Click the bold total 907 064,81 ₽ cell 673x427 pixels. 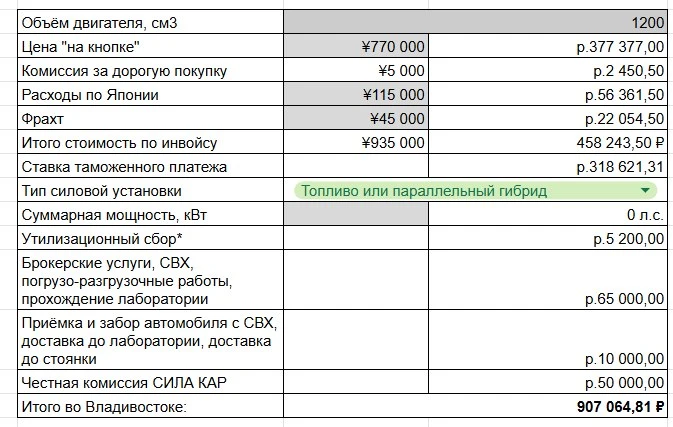tap(475, 406)
